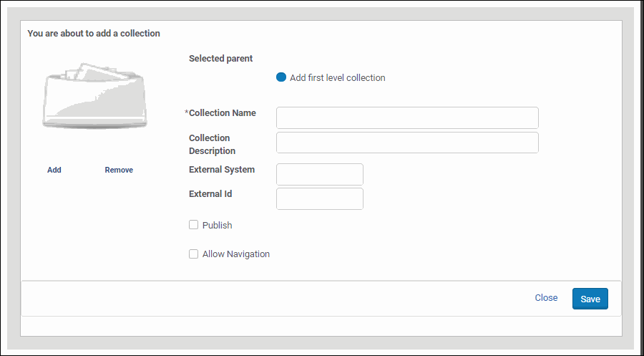The height and width of the screenshot is (356, 644).
Task: Click the Selected parent label
Action: (220, 59)
